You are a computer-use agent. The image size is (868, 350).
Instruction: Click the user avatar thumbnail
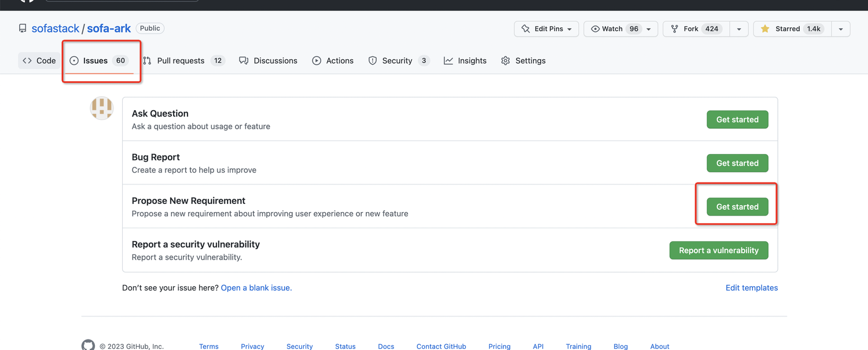[x=102, y=108]
